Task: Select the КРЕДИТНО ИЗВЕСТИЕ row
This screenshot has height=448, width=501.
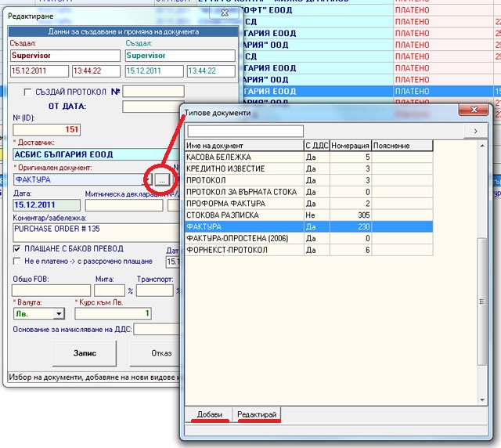Action: point(309,168)
